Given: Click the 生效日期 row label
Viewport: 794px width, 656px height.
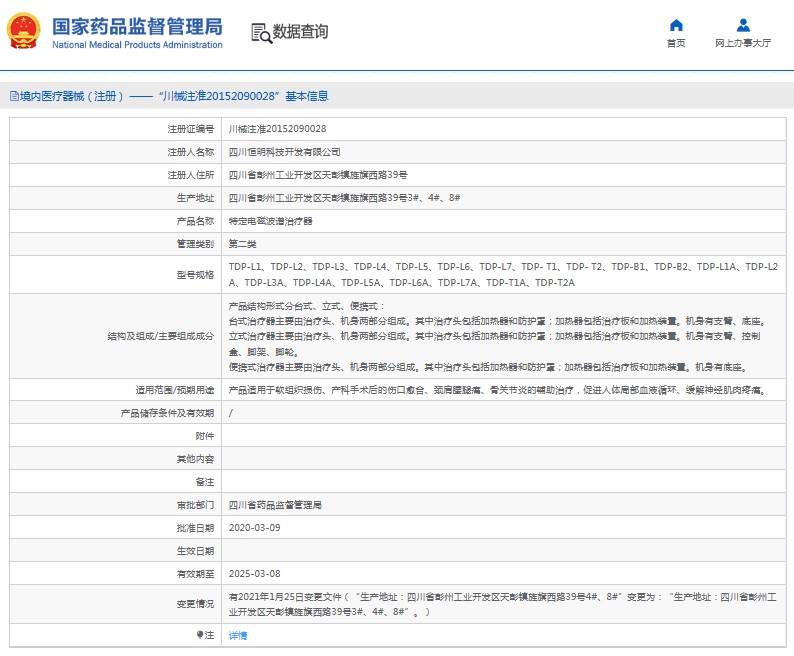Looking at the screenshot, I should tap(195, 551).
